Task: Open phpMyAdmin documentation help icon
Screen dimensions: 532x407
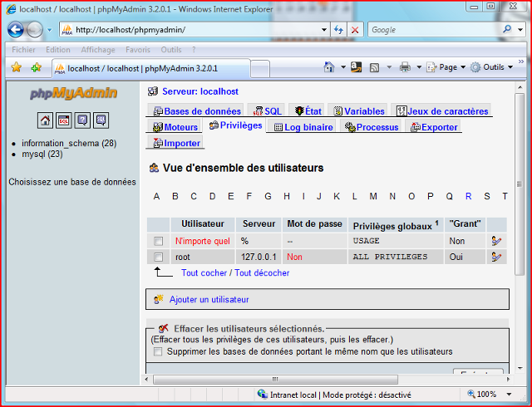Action: [82, 120]
